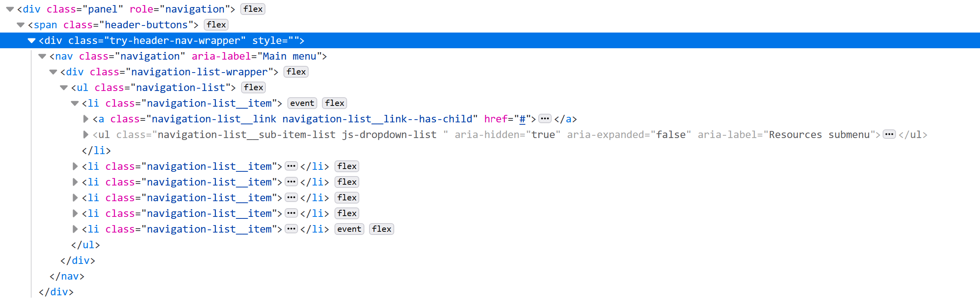Click the aria-label "Main menu" attribute value
The image size is (980, 300).
(x=289, y=56)
